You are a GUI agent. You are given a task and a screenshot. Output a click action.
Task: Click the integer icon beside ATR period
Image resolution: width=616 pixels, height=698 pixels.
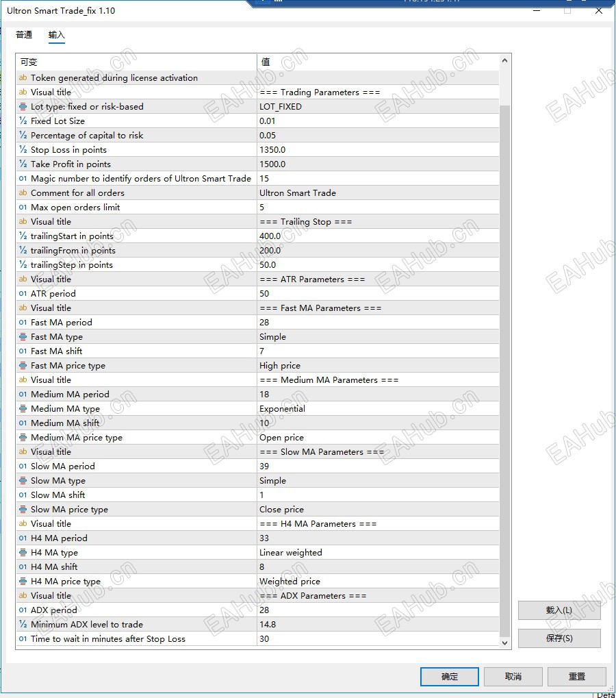point(23,294)
